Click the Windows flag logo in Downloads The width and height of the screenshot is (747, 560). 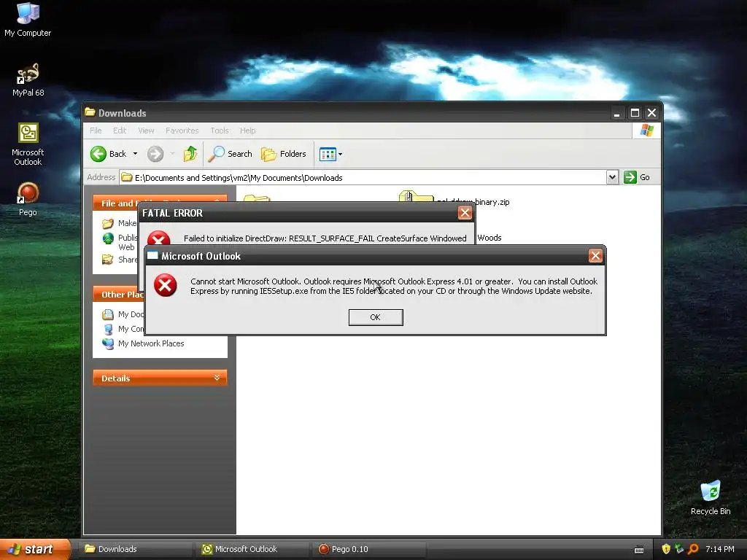click(646, 130)
